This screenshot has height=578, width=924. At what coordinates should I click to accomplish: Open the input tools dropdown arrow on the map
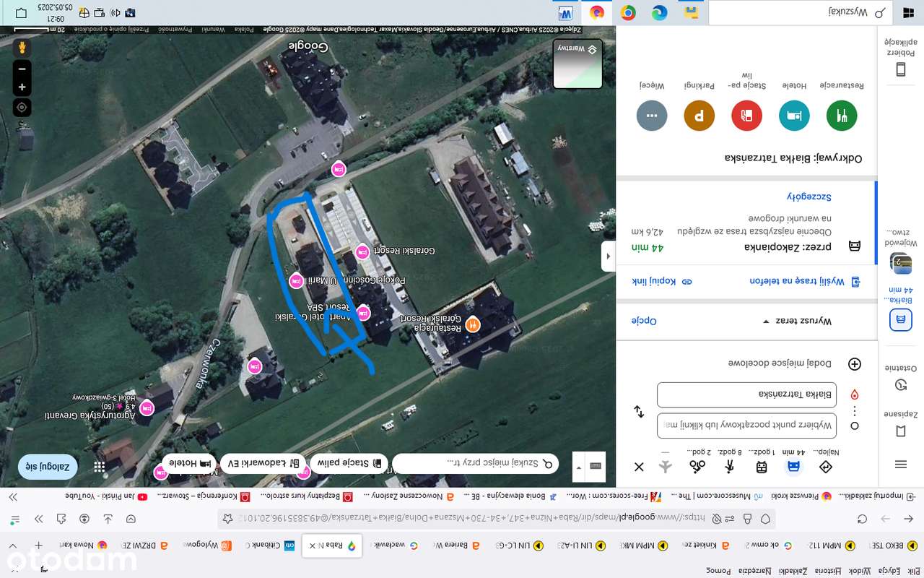coord(577,467)
